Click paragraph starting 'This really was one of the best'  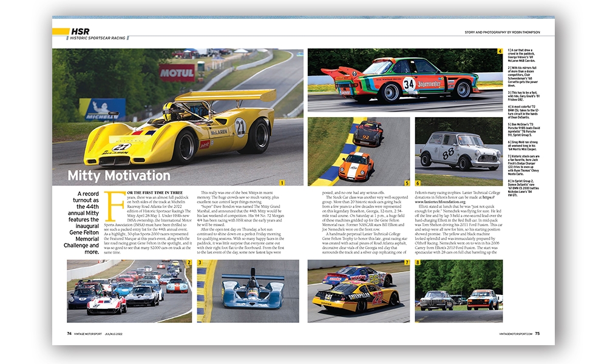[x=239, y=197]
